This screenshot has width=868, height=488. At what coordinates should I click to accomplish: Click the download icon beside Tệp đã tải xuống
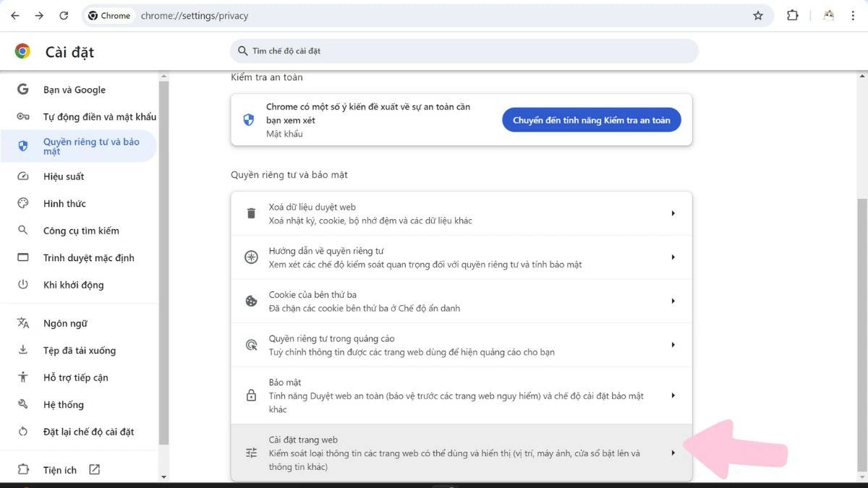(22, 350)
